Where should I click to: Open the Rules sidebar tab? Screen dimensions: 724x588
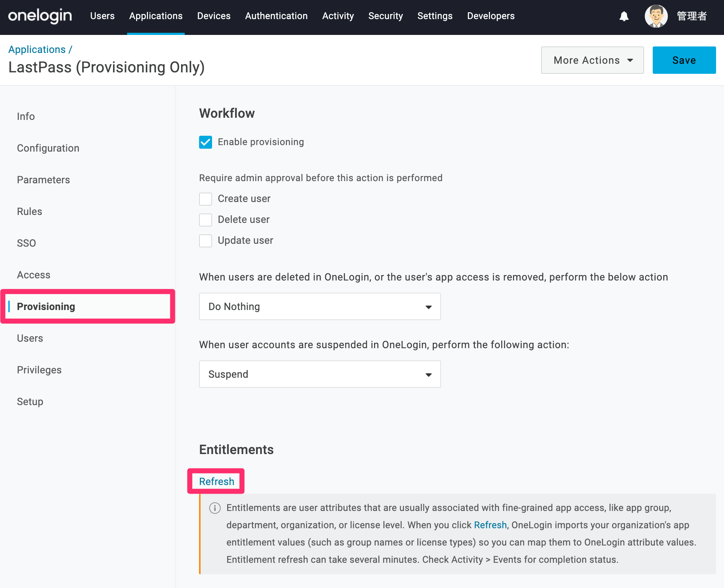30,211
